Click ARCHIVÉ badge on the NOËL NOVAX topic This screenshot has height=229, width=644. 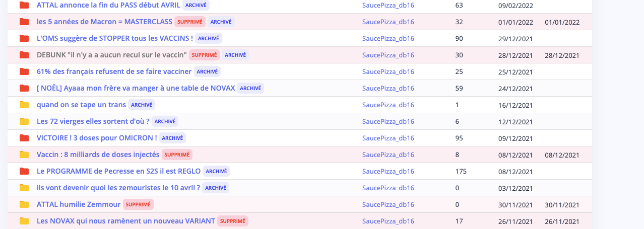[250, 88]
